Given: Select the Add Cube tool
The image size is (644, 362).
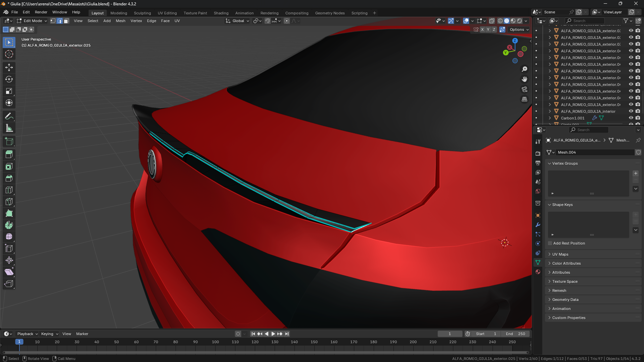Looking at the screenshot, I should click(9, 141).
